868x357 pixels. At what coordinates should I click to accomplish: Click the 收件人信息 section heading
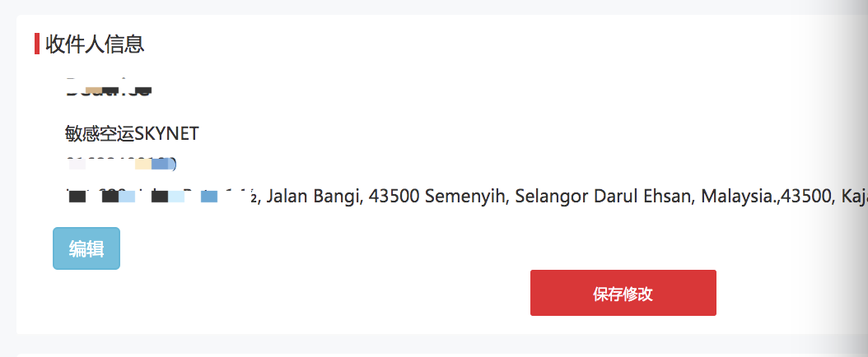pyautogui.click(x=96, y=44)
